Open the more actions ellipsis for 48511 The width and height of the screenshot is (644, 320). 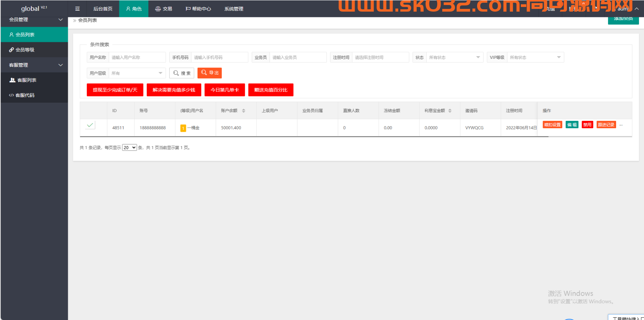coord(621,125)
